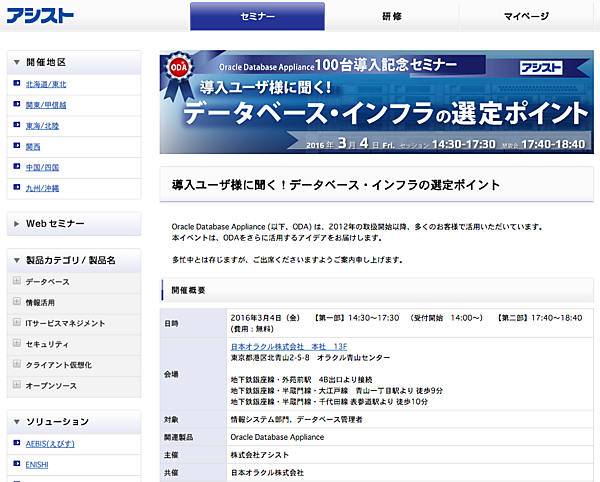Open the 中国/四国 region link
Viewport: 600px width, 482px height.
[x=42, y=167]
